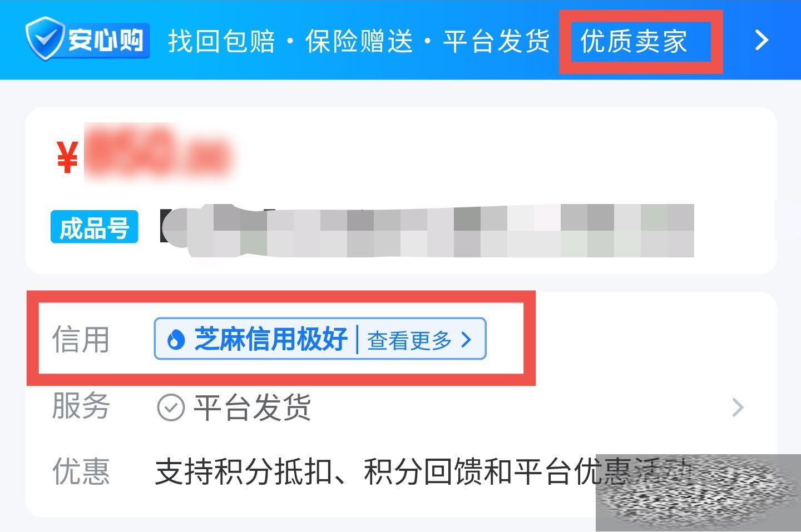Image resolution: width=801 pixels, height=532 pixels.
Task: Select the 优质卖家 label in banner
Action: click(x=634, y=41)
